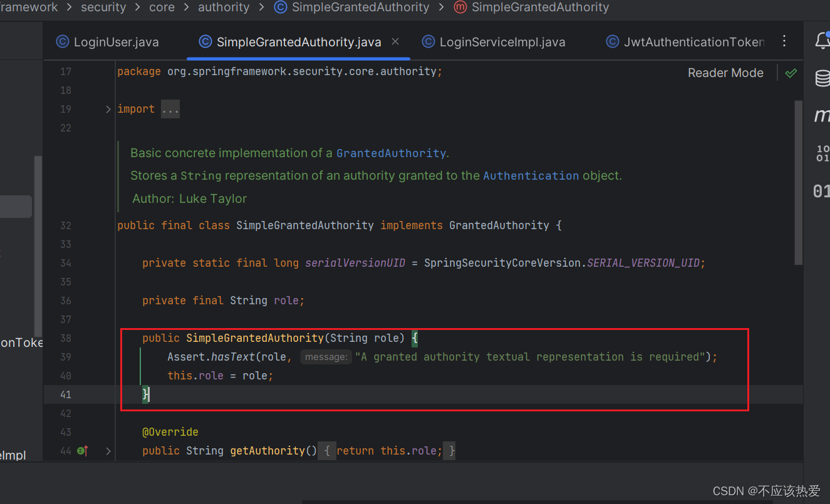The width and height of the screenshot is (830, 504).
Task: Click the C class icon on the LoginServiceImpl.java tab
Action: tap(428, 42)
